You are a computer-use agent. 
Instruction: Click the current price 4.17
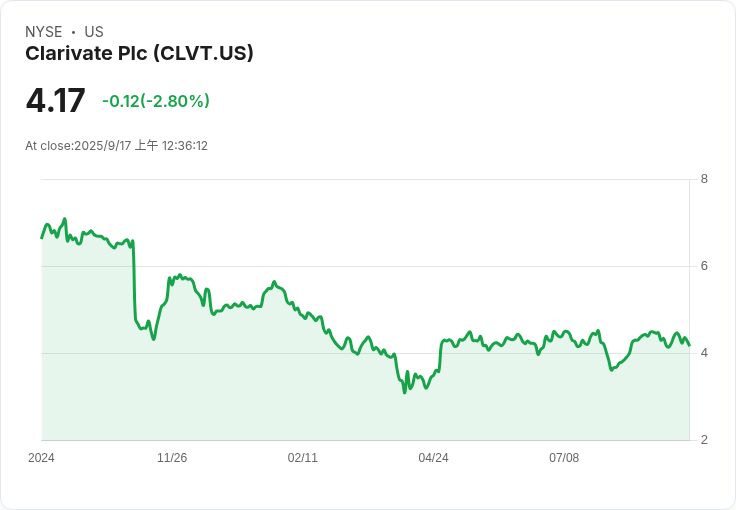[55, 101]
